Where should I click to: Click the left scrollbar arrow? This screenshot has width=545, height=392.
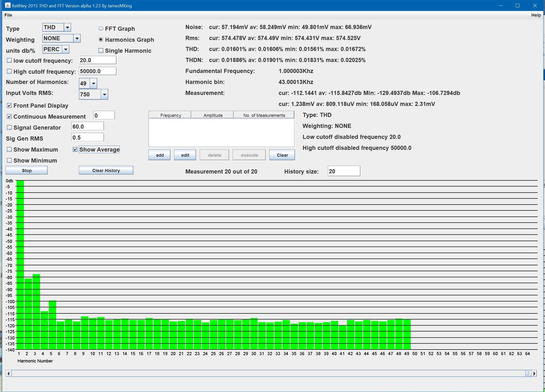click(x=9, y=373)
